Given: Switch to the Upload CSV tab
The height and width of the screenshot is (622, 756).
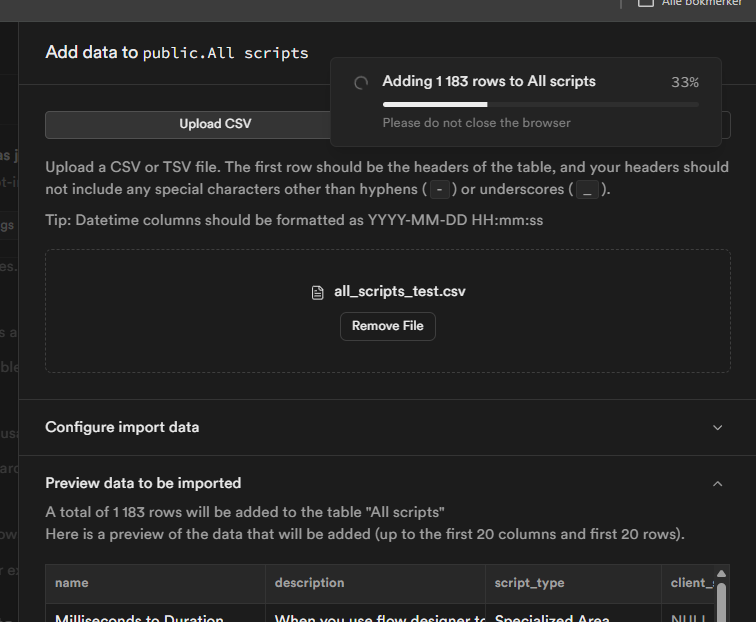Looking at the screenshot, I should pyautogui.click(x=215, y=124).
